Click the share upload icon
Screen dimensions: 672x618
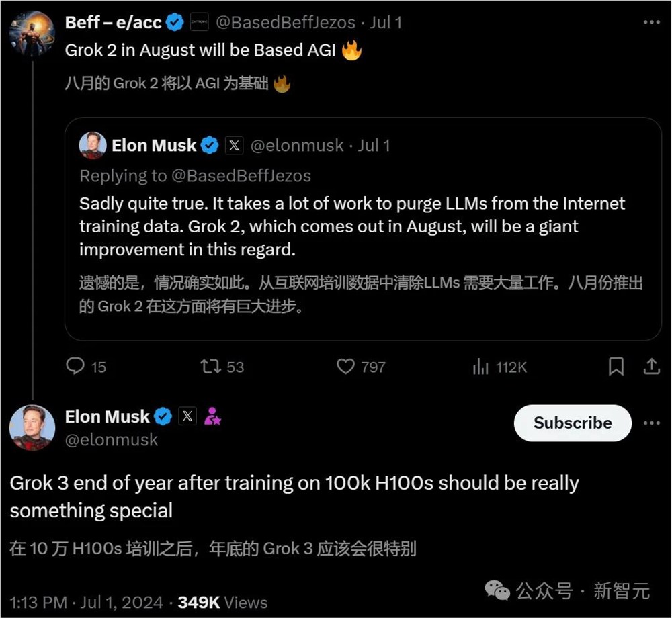(x=650, y=366)
